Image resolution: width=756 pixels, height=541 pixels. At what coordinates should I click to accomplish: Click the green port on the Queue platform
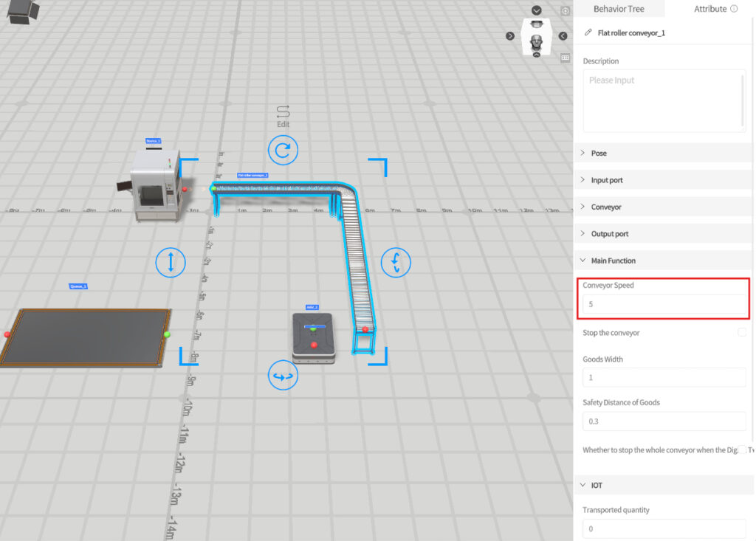(167, 334)
